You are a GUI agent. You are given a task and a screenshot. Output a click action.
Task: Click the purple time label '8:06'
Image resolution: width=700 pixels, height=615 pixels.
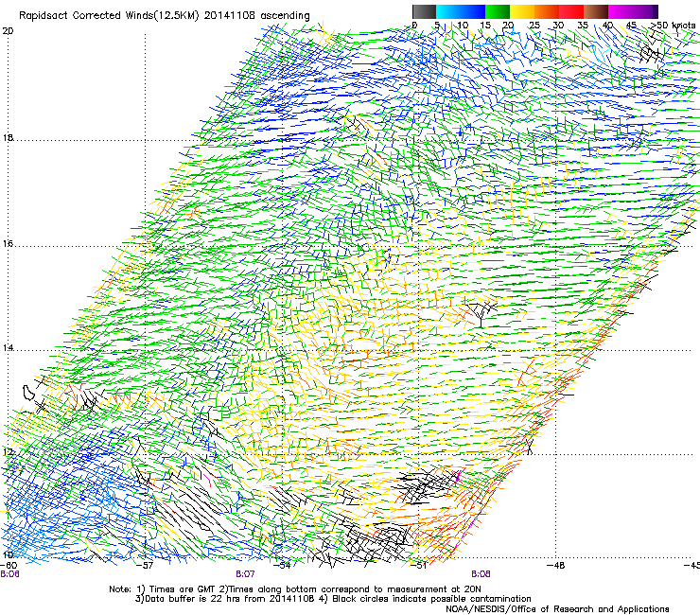pos(9,574)
